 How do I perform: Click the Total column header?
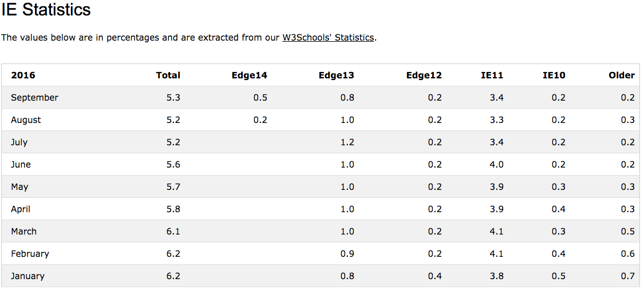pos(168,76)
